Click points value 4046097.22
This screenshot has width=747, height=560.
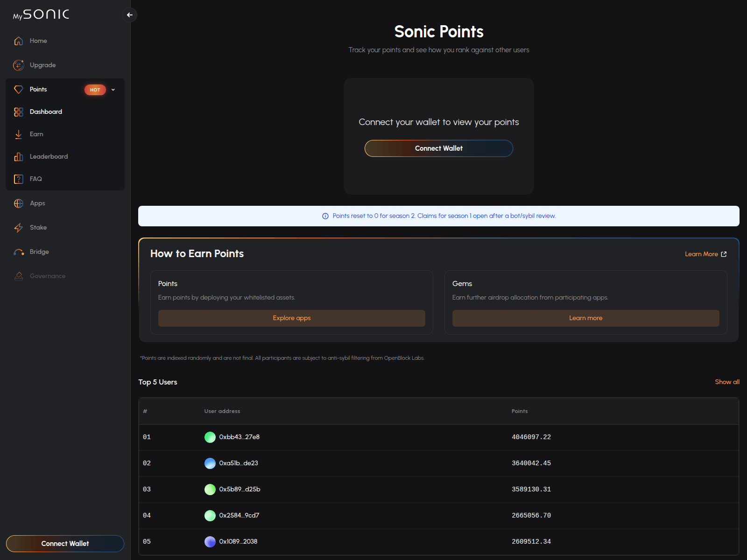point(531,437)
